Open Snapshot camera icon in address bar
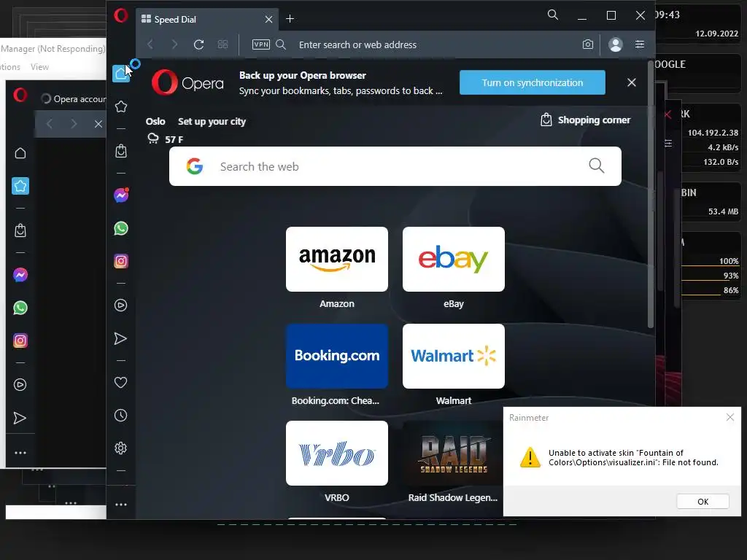This screenshot has height=560, width=747. coord(588,44)
